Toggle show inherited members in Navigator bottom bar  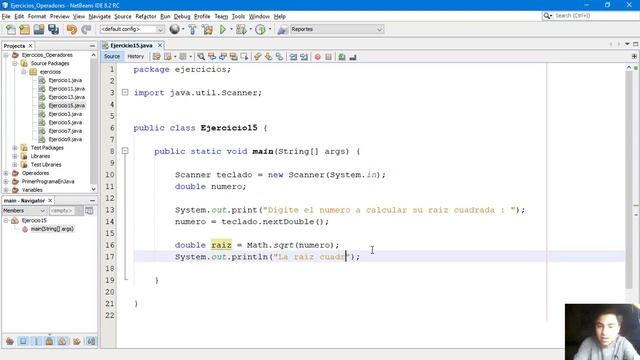[10, 341]
